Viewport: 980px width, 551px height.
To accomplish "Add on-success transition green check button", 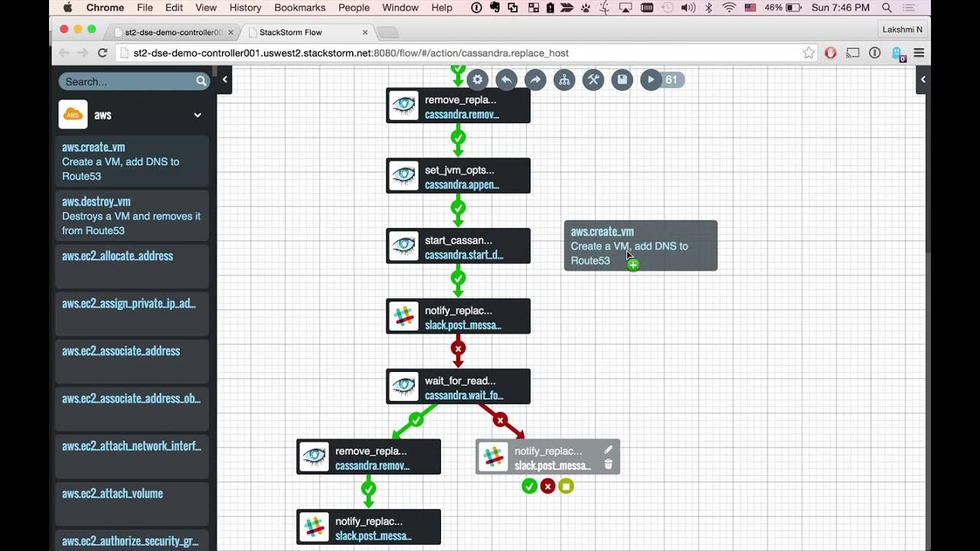I will pos(529,486).
